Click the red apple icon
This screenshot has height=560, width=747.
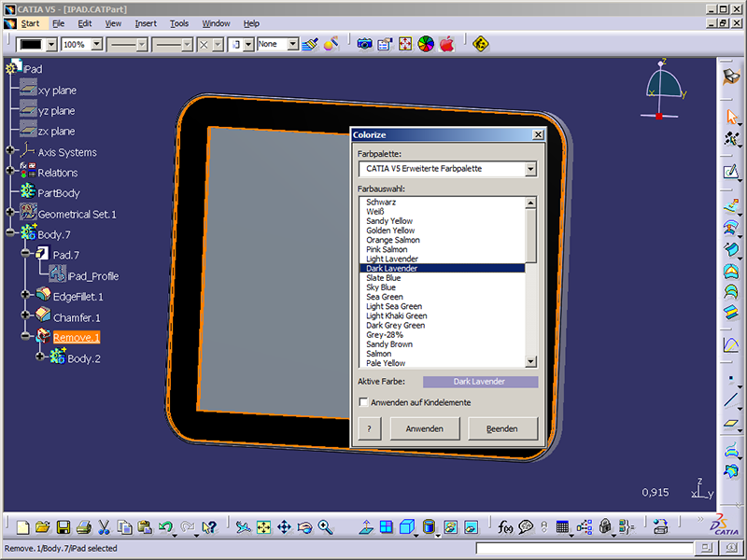pyautogui.click(x=447, y=44)
